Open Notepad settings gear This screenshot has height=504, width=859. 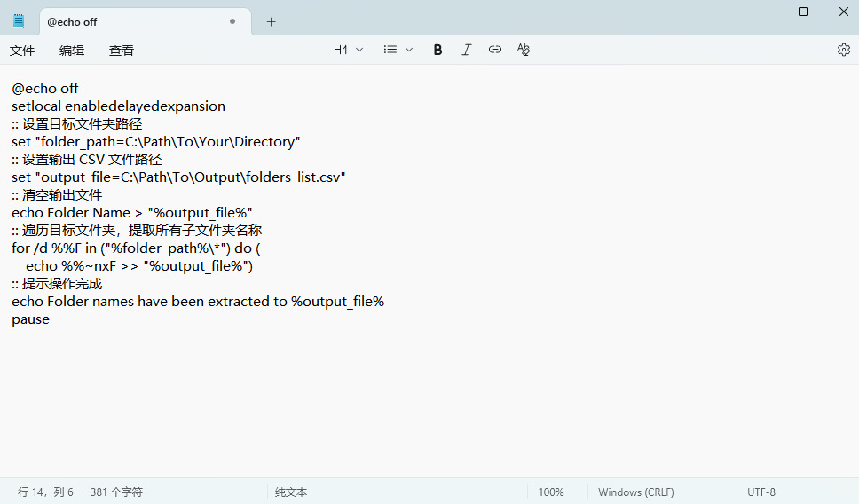844,50
